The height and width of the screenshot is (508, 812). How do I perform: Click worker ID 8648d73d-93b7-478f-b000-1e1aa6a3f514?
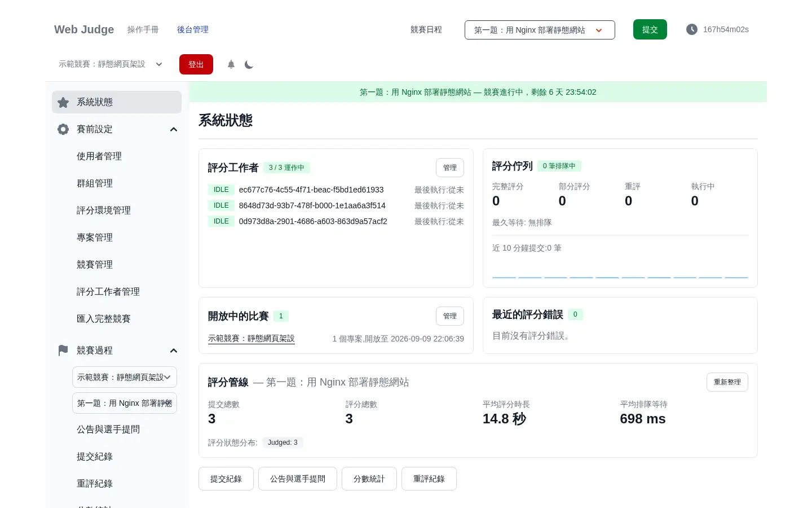(312, 205)
